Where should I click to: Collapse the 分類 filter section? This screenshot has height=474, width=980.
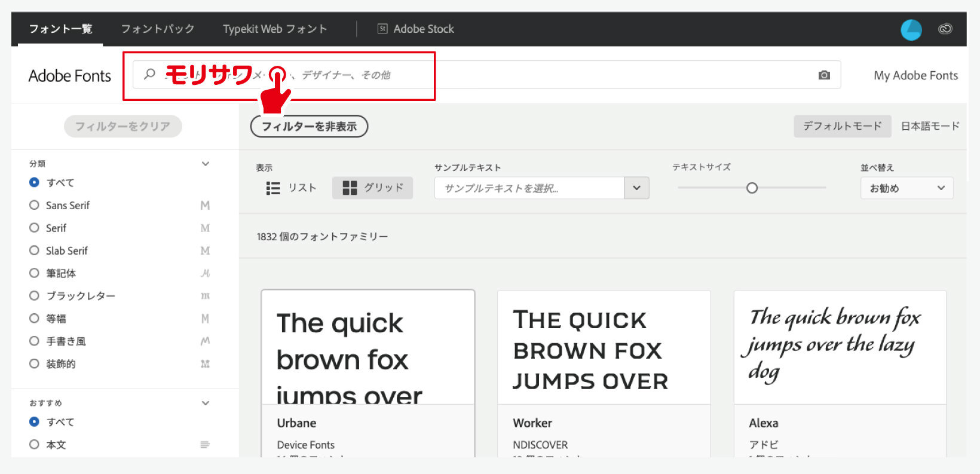click(x=206, y=164)
